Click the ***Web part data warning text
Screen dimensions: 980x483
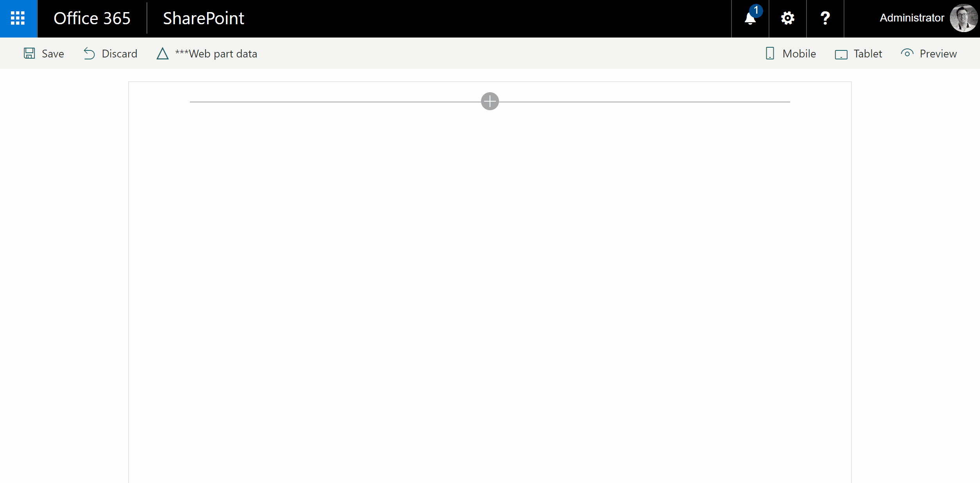pyautogui.click(x=216, y=53)
